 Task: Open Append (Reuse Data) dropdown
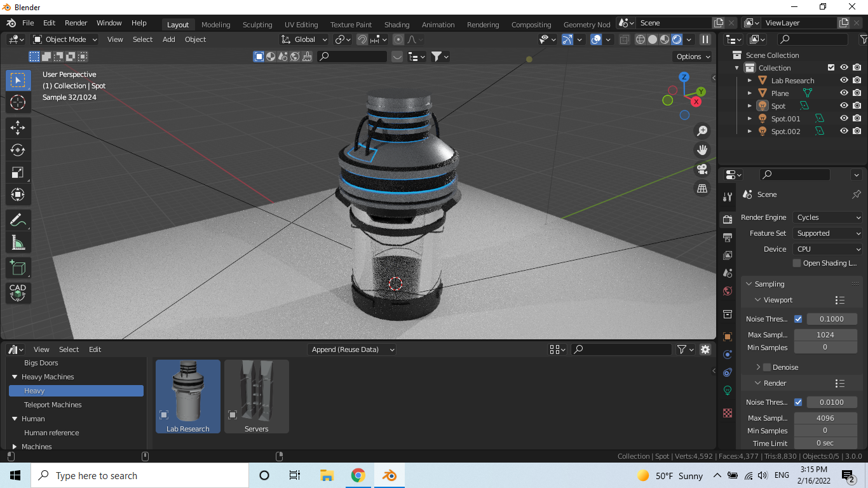(351, 349)
